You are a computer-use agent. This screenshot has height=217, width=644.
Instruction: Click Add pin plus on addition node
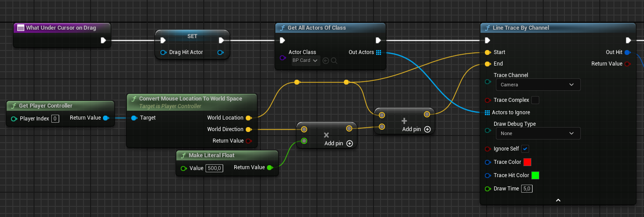coord(427,129)
